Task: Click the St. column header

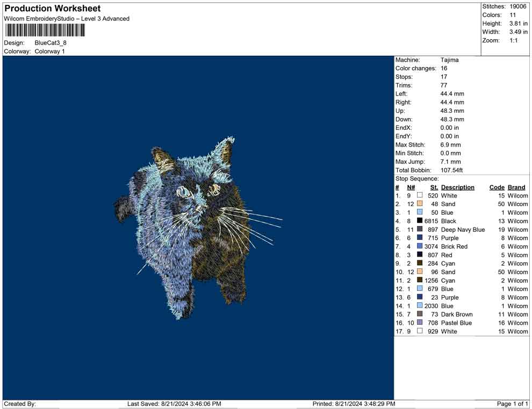Action: click(x=434, y=187)
